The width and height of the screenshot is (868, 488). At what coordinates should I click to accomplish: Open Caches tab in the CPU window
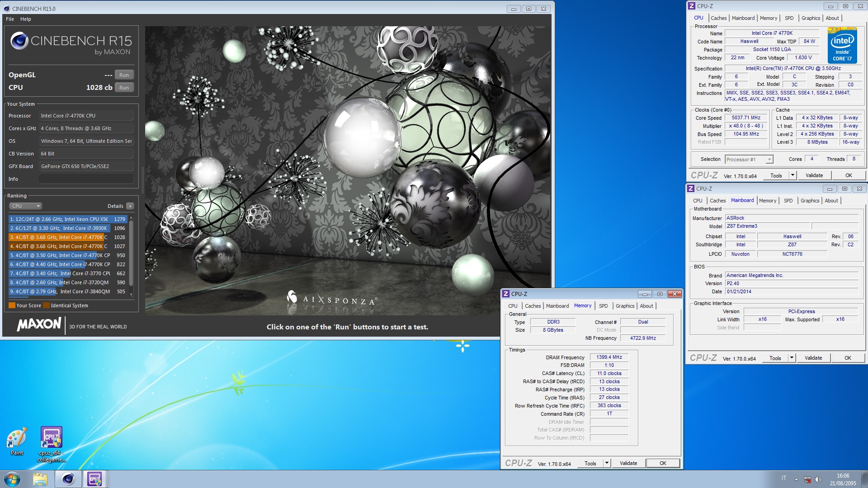coord(718,18)
